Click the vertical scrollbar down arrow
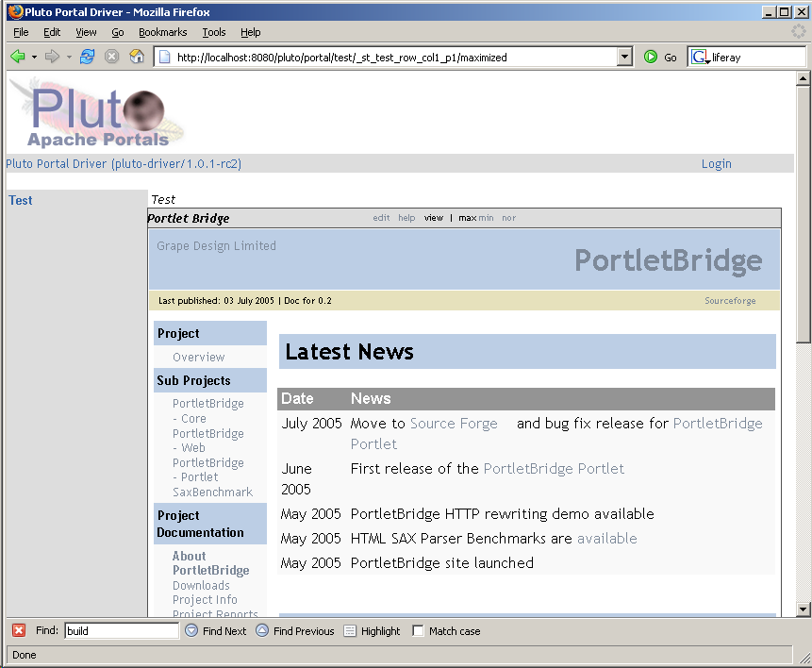The width and height of the screenshot is (812, 668). [804, 610]
